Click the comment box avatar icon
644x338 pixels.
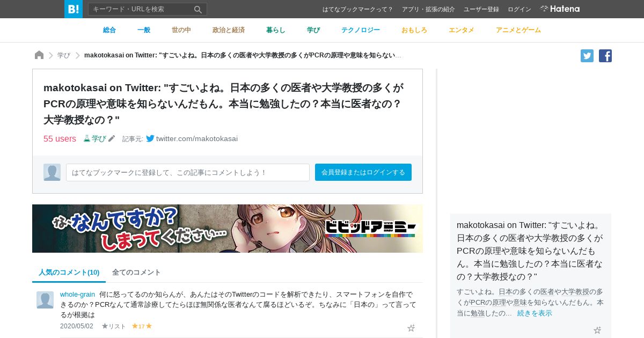[52, 172]
